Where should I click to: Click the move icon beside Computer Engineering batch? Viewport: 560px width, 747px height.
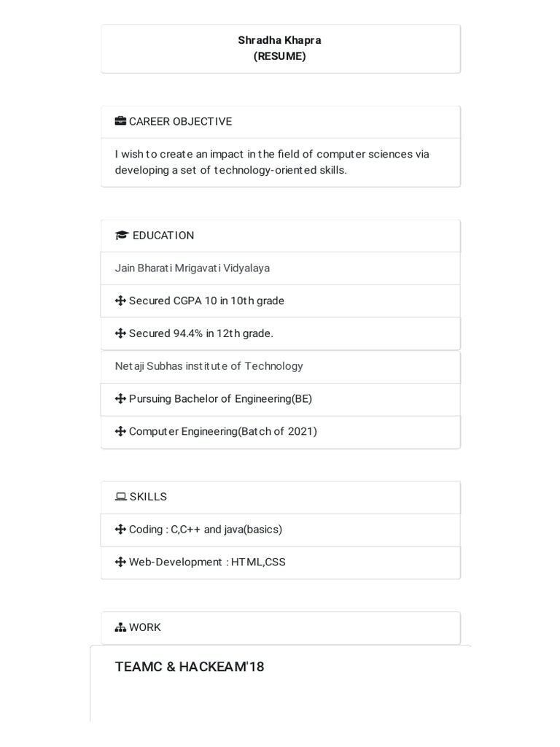coord(120,431)
